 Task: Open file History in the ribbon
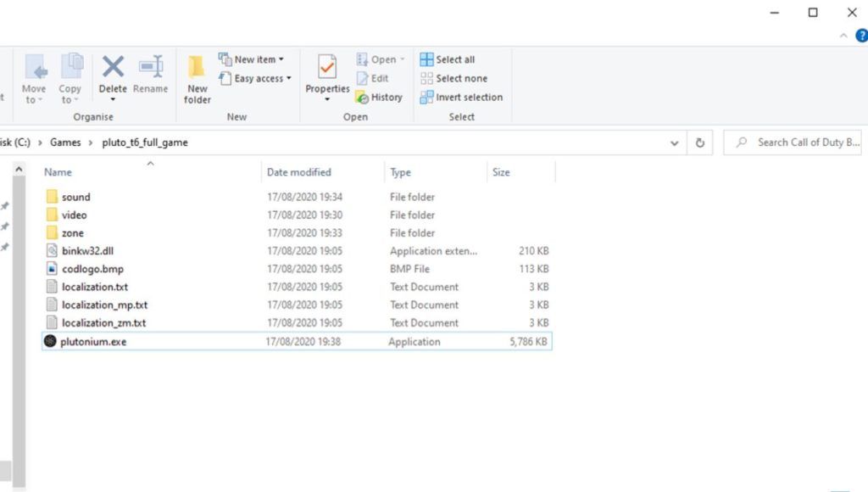tap(379, 98)
